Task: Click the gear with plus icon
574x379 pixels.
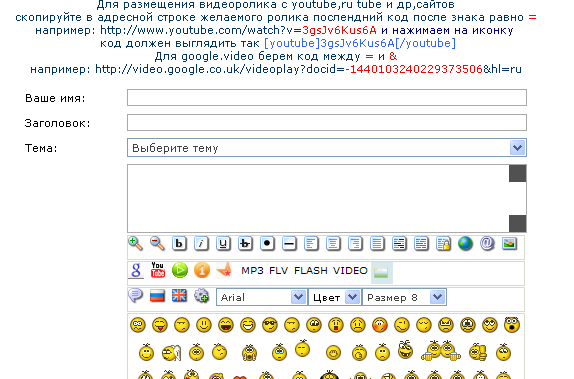Action: [201, 296]
